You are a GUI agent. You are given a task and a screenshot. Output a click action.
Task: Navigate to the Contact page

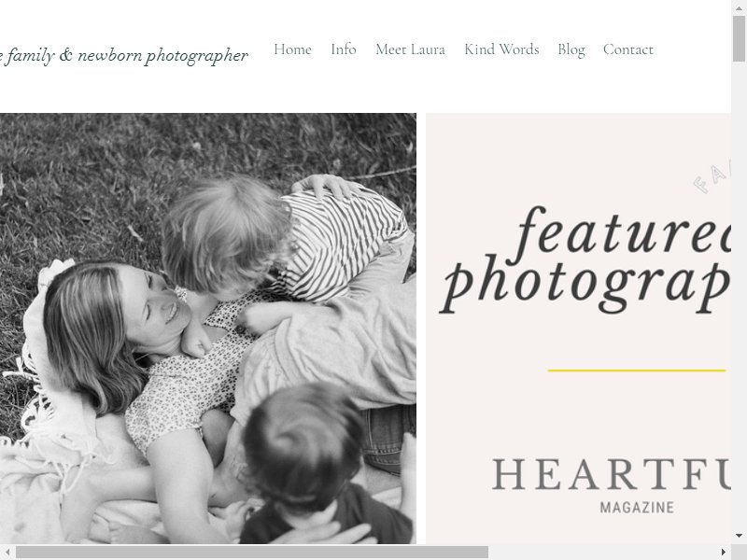coord(627,49)
